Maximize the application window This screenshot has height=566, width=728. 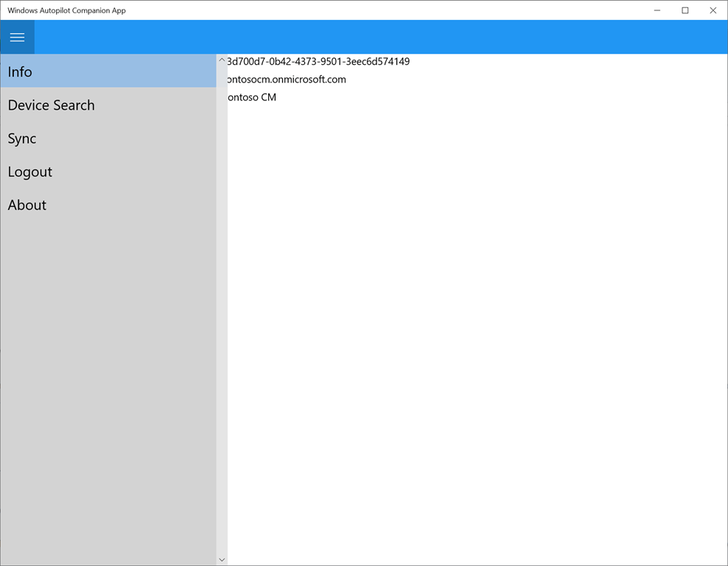pos(685,10)
